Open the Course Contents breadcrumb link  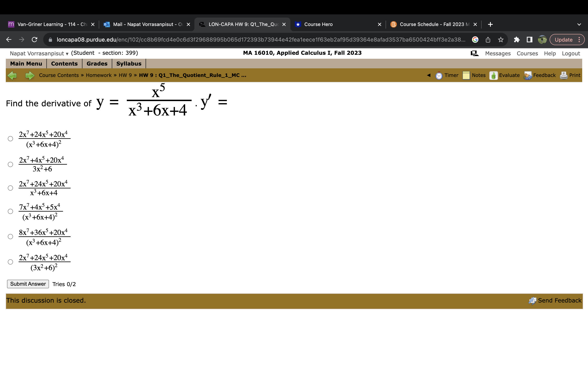59,75
